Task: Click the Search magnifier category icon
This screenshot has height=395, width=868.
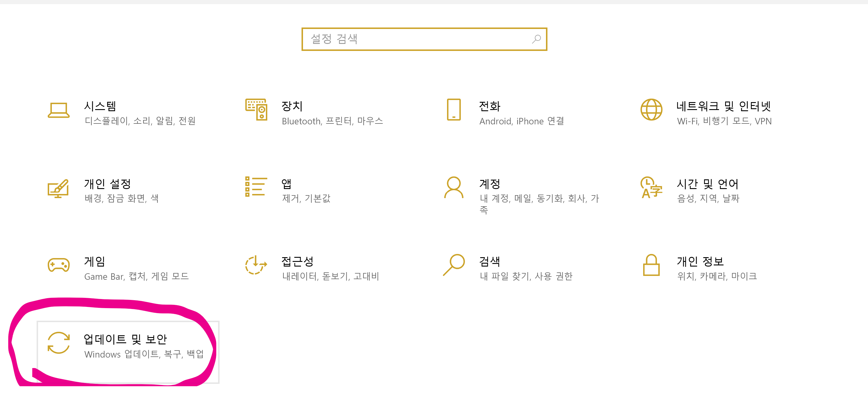Action: coord(453,265)
